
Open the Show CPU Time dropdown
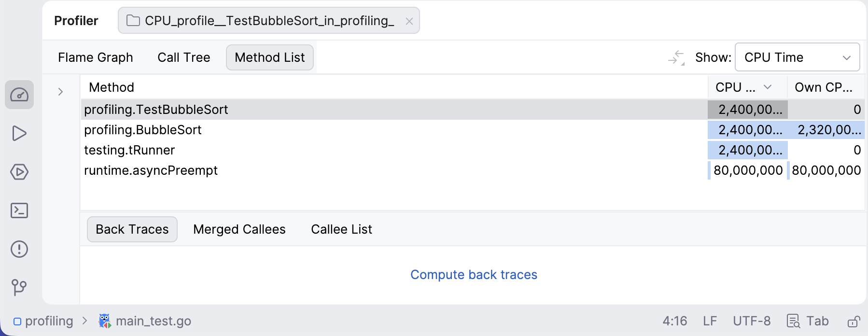click(797, 57)
